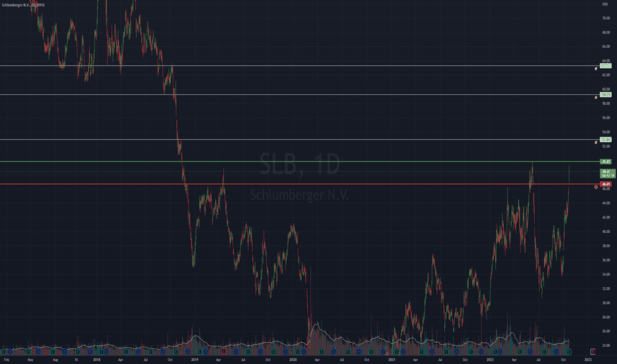Click the green 49.81 price label

(605, 161)
